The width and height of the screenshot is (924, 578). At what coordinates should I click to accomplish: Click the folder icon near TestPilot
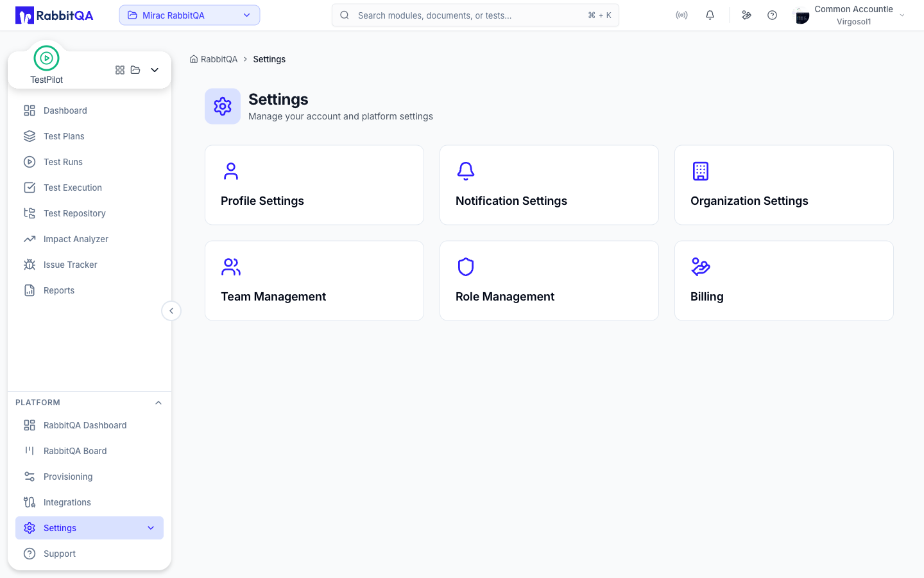[135, 70]
